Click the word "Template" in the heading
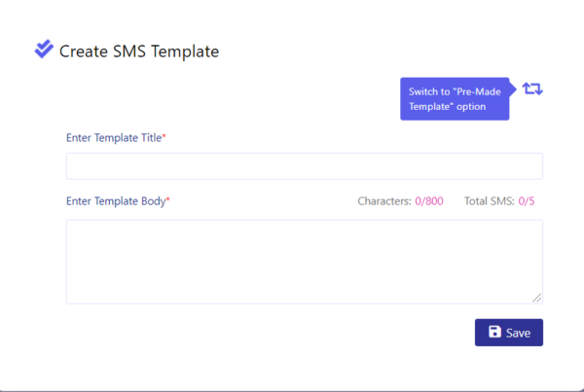The image size is (584, 392). click(185, 52)
